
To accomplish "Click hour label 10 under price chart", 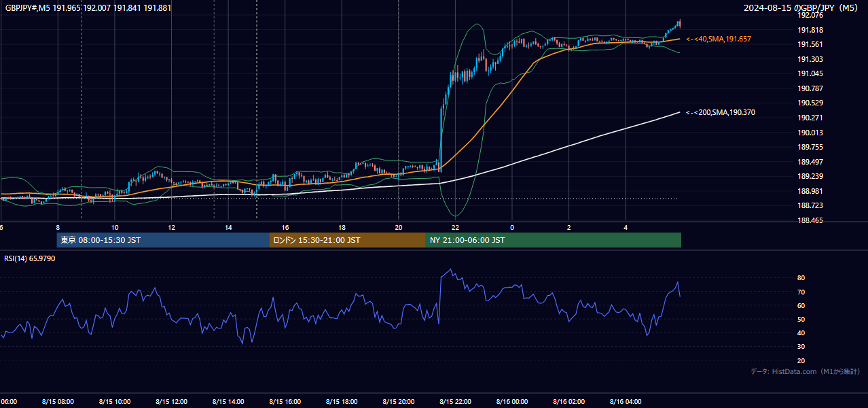I will 115,227.
